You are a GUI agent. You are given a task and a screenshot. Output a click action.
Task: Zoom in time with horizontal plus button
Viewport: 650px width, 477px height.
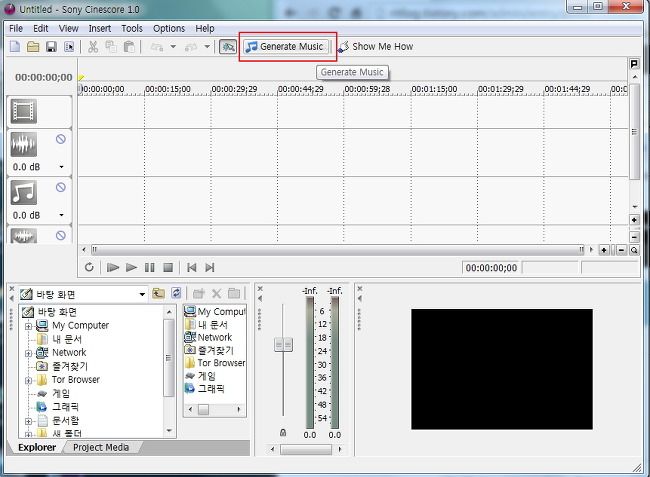pos(604,250)
